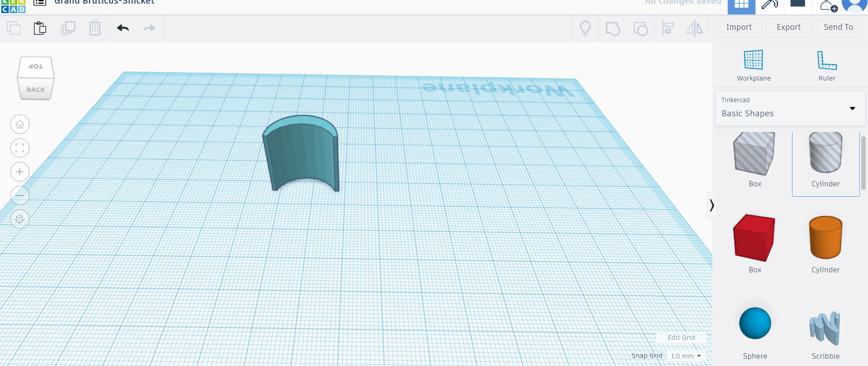Viewport: 868px width, 366px height.
Task: Click the shapes panel vertical scrollbar
Action: point(863,163)
